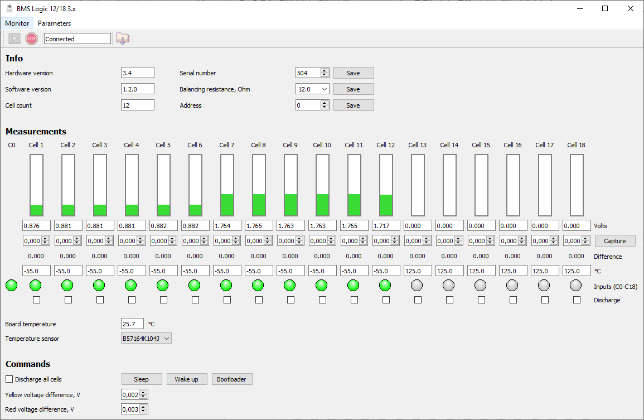
Task: Click the Red voltage difference spinner arrows
Action: 143,409
